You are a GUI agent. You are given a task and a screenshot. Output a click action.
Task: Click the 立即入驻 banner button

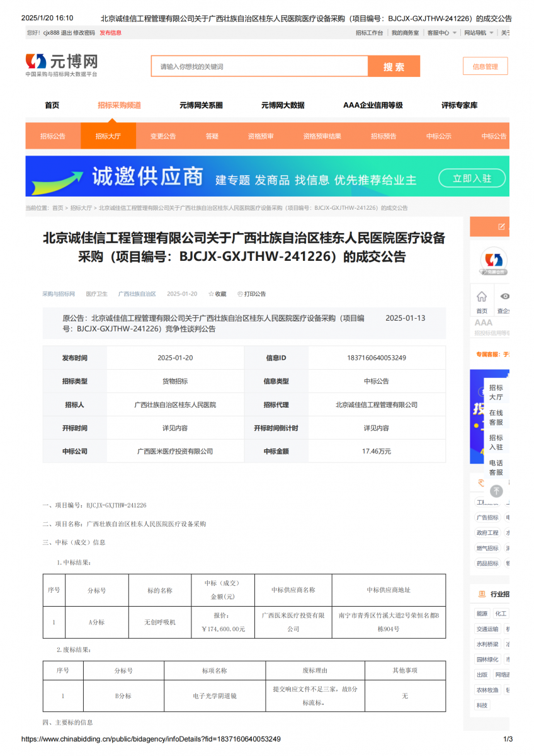472,178
